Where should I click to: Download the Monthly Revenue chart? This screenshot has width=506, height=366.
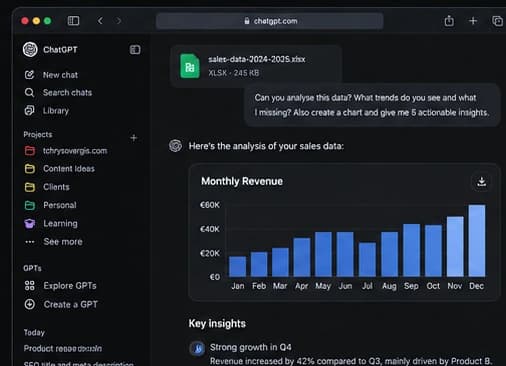pos(481,182)
